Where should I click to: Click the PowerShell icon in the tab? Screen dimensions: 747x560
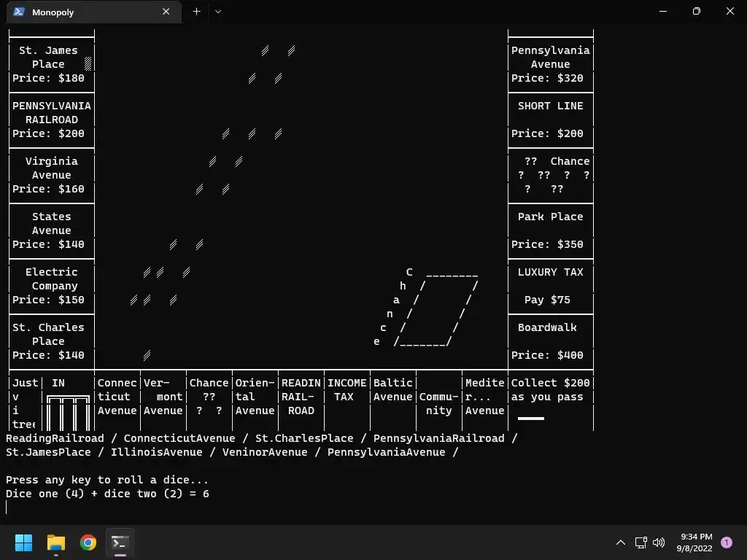click(x=19, y=12)
